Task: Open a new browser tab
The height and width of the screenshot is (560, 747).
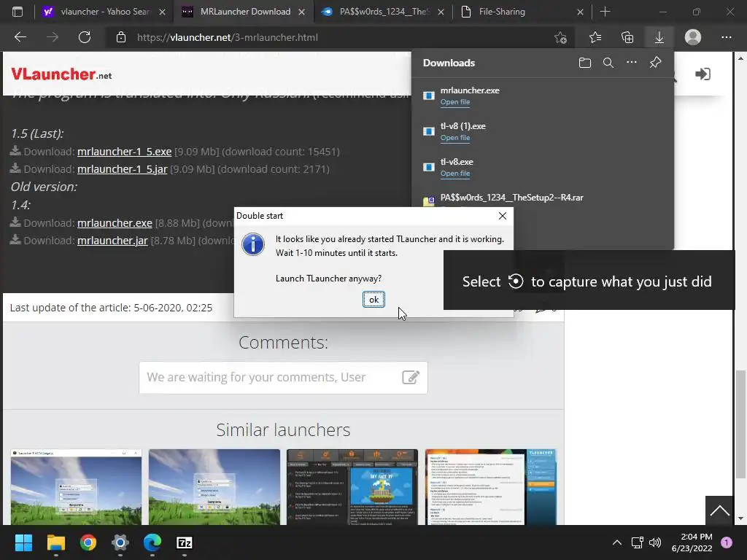Action: (x=605, y=12)
